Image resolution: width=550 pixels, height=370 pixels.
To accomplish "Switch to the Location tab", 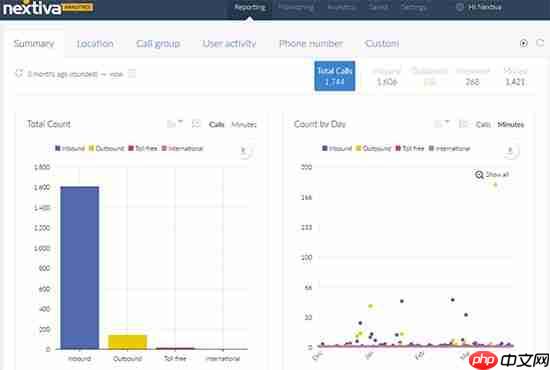I will point(95,43).
